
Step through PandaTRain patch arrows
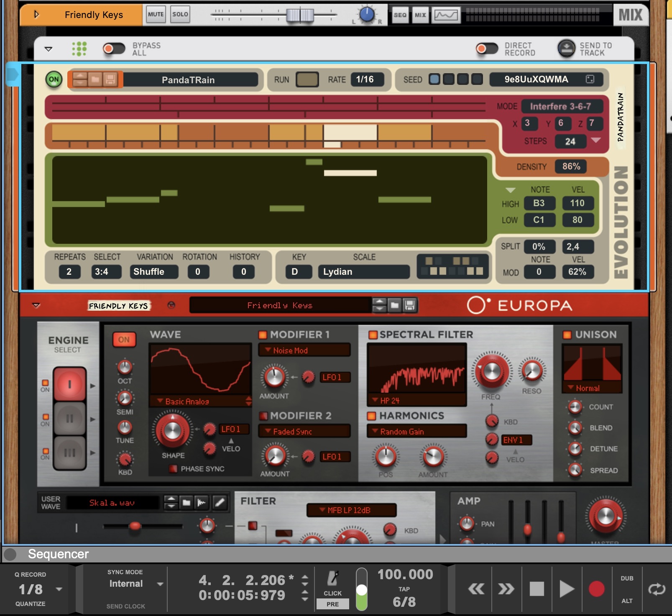point(80,79)
